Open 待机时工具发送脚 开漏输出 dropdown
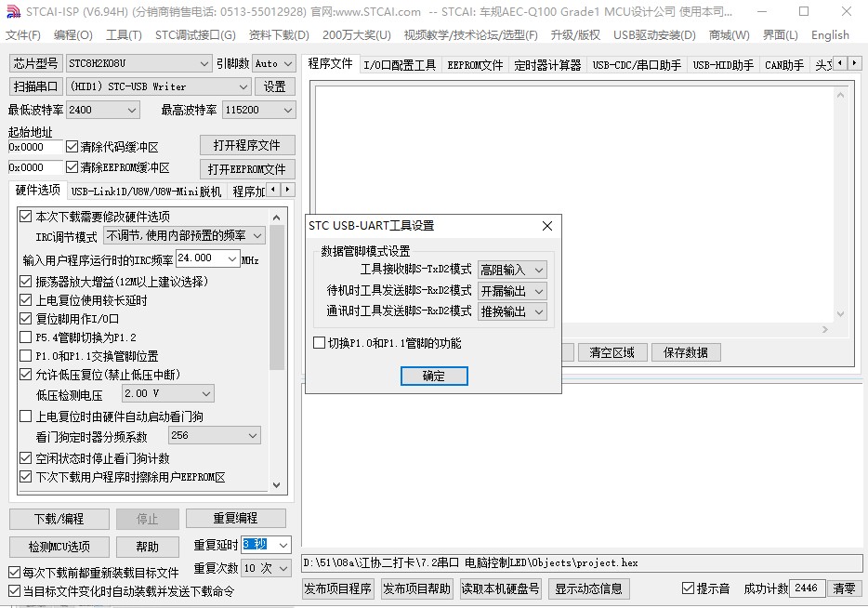The width and height of the screenshot is (868, 608). click(x=512, y=291)
